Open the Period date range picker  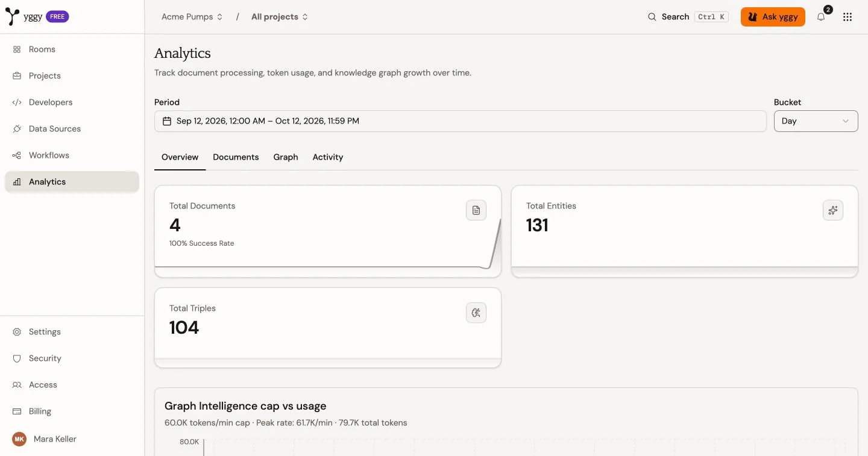point(461,121)
